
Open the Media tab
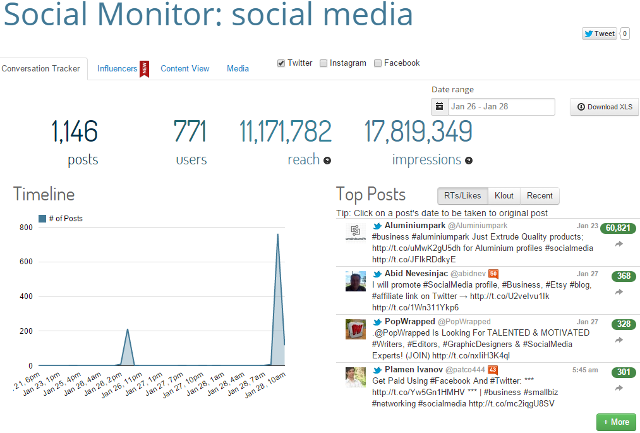(x=238, y=68)
